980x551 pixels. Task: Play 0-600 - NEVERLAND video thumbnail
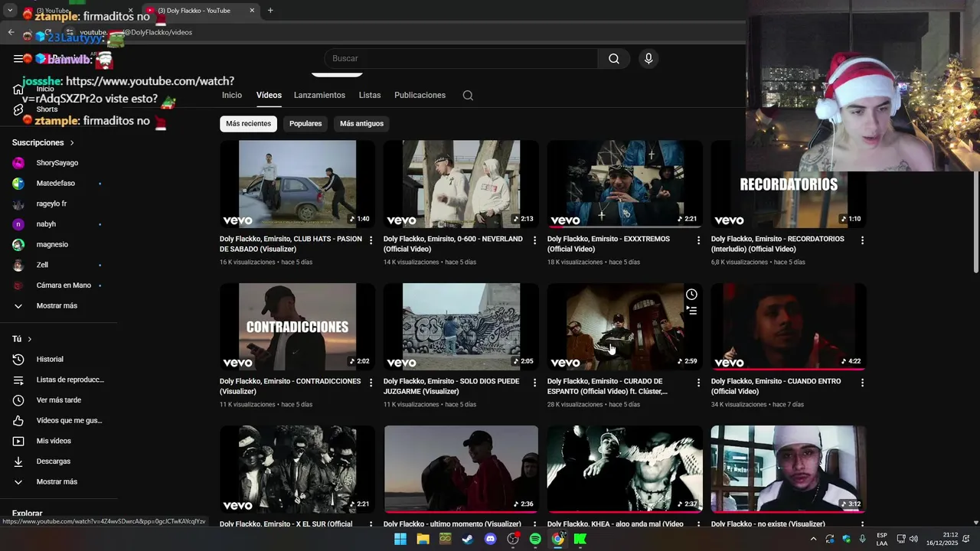(x=461, y=184)
